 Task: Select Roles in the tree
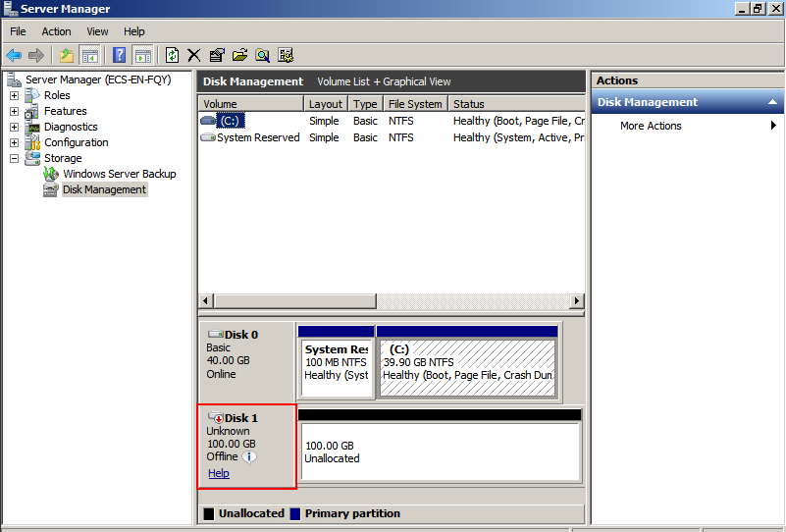click(57, 95)
